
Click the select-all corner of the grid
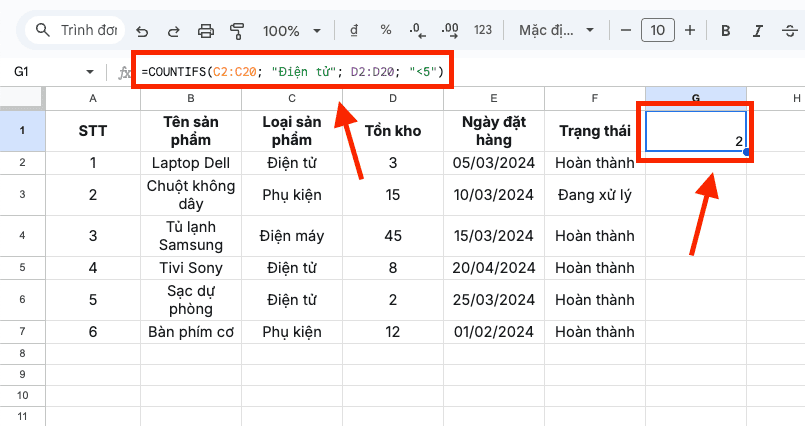(23, 98)
